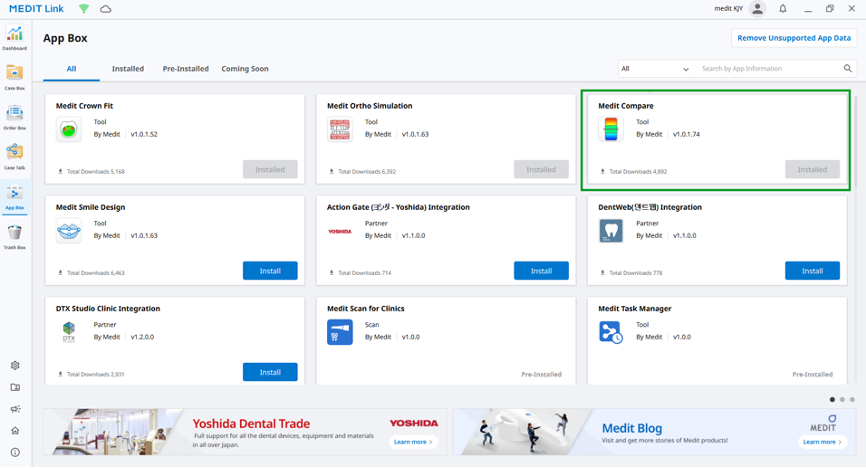Image resolution: width=866 pixels, height=468 pixels.
Task: Focus the Search by App Information field
Action: pos(769,69)
